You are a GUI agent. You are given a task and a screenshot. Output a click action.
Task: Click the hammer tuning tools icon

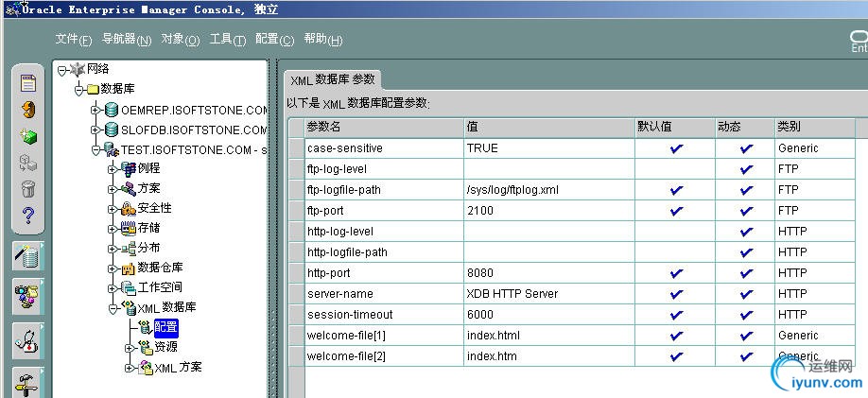point(26,384)
